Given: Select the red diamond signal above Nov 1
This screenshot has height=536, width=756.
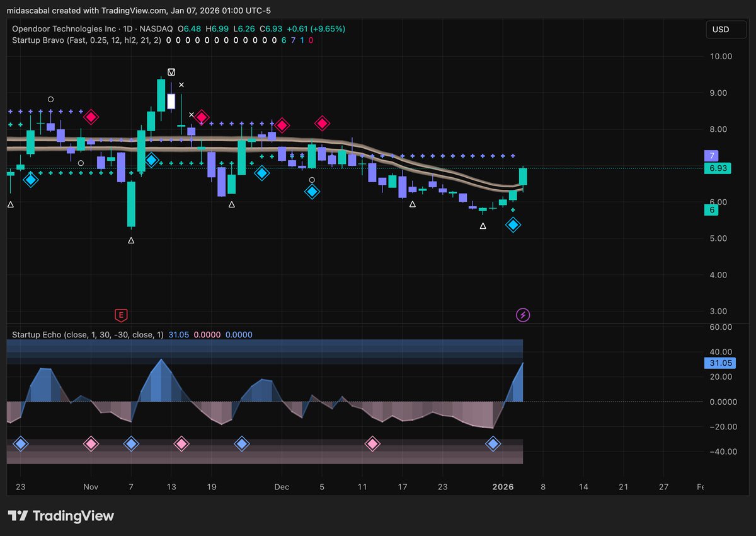Looking at the screenshot, I should (x=91, y=117).
